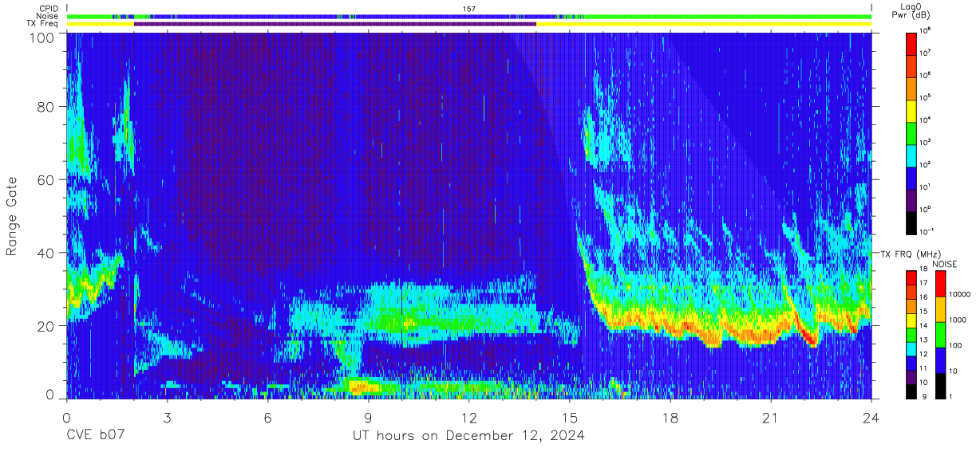Pick the black segment of the Lag0 Pwr color bar
Image resolution: width=980 pixels, height=452 pixels.
point(911,222)
